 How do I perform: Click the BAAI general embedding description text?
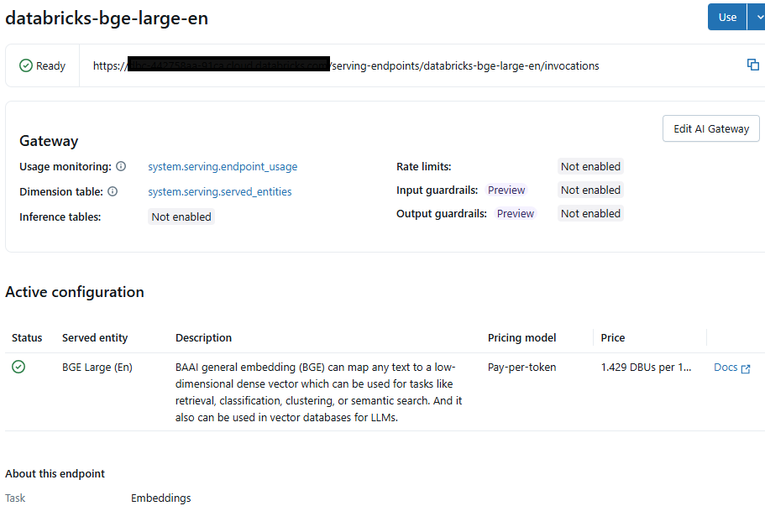(x=318, y=392)
